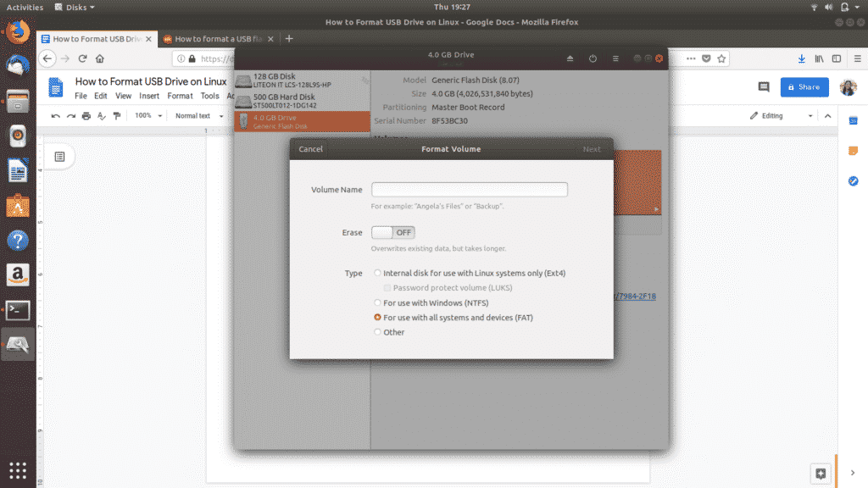Switch to 'How to format a USB fla' tab
The width and height of the screenshot is (868, 488).
coord(218,39)
